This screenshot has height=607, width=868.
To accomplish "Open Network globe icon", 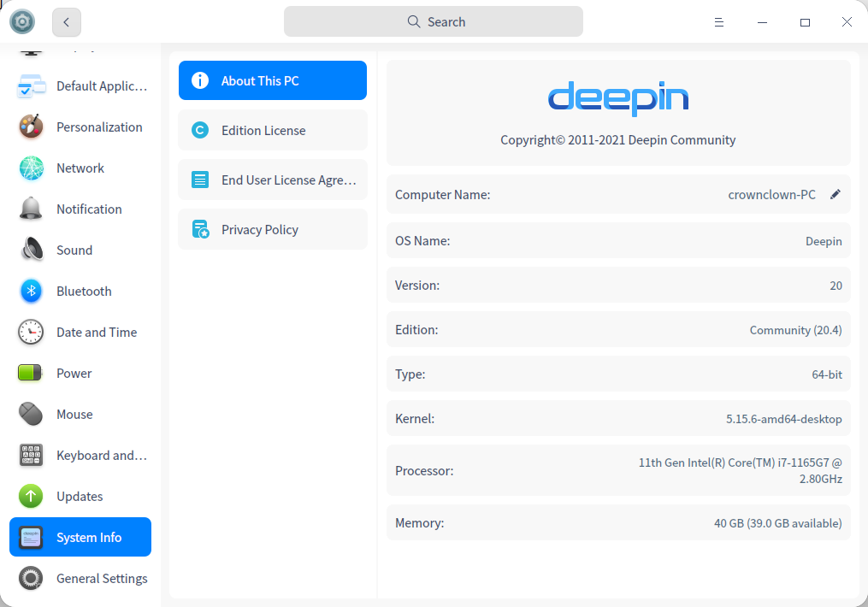I will click(x=31, y=168).
